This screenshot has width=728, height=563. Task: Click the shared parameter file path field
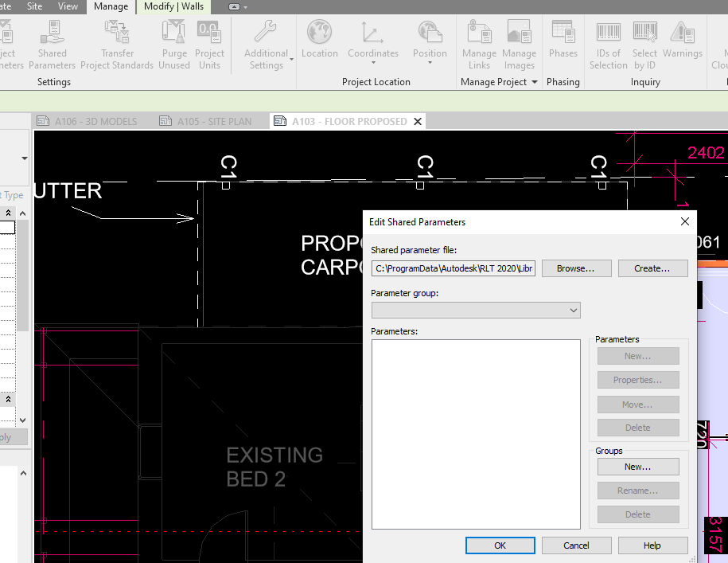point(453,268)
